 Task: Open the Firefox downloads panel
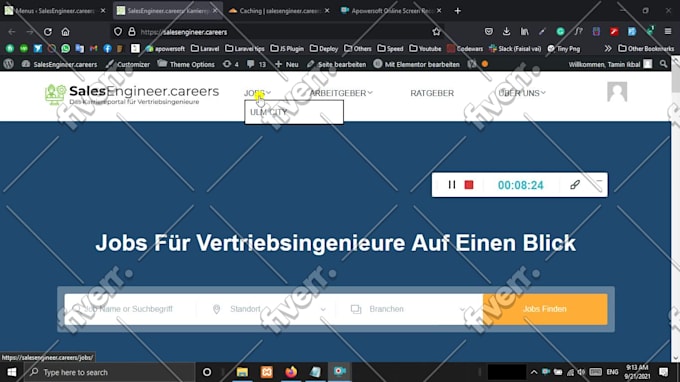(x=506, y=31)
